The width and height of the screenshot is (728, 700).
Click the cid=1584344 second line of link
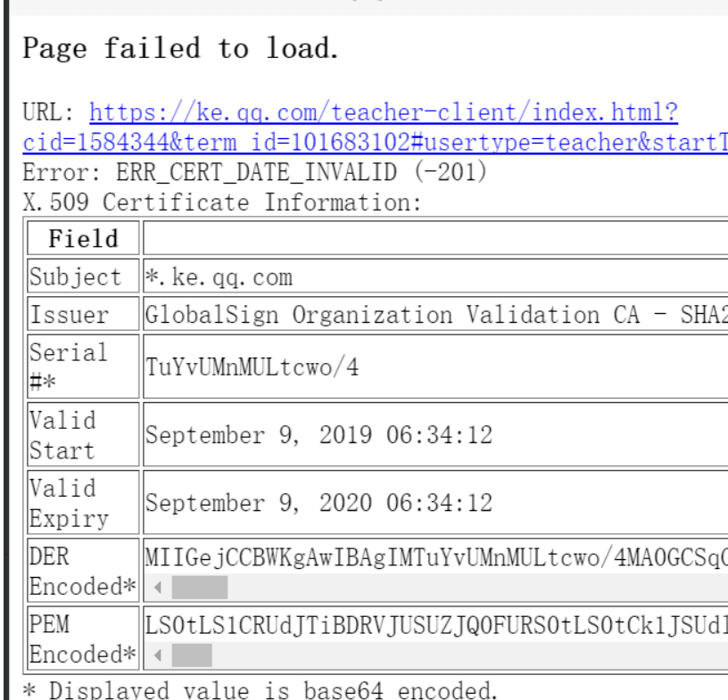point(375,142)
